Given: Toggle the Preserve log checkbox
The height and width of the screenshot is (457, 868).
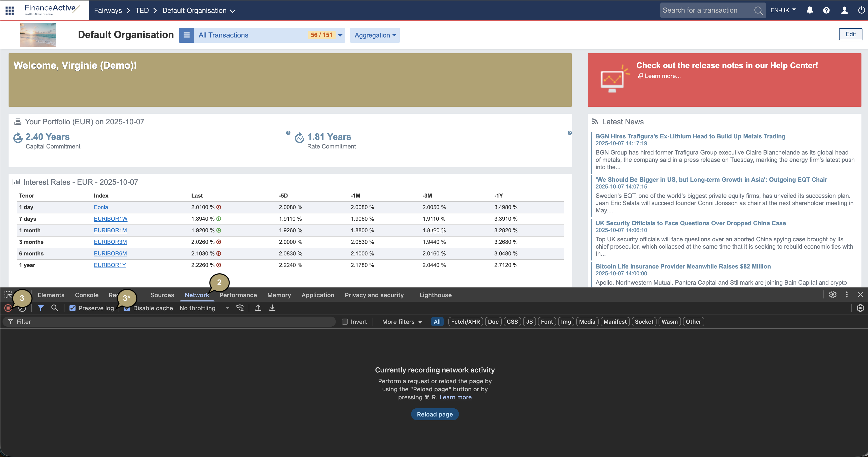Looking at the screenshot, I should pos(73,308).
